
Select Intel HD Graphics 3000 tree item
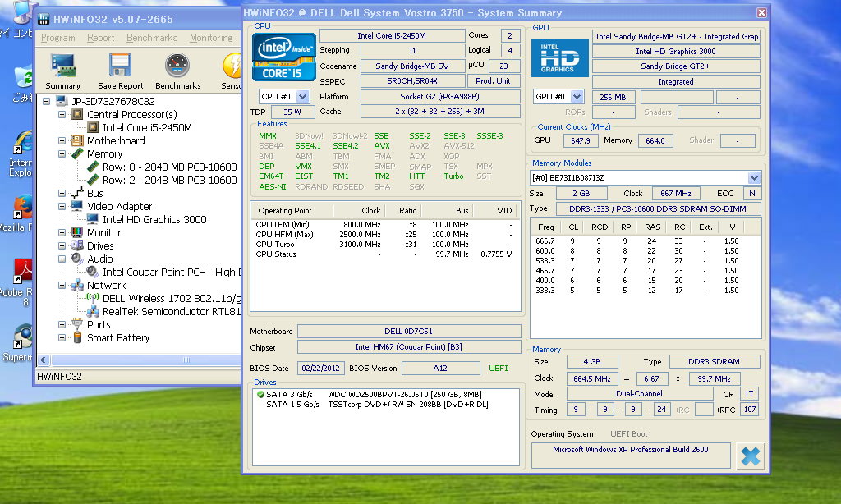(x=154, y=219)
